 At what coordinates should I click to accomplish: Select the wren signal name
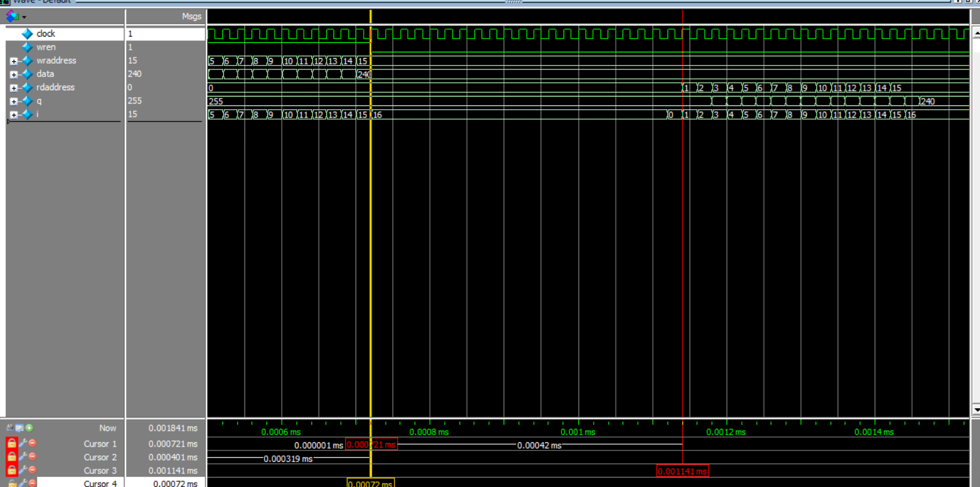[46, 47]
